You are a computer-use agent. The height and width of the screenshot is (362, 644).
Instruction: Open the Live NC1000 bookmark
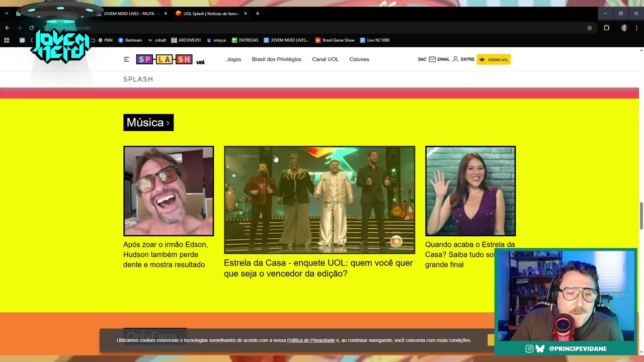click(375, 40)
